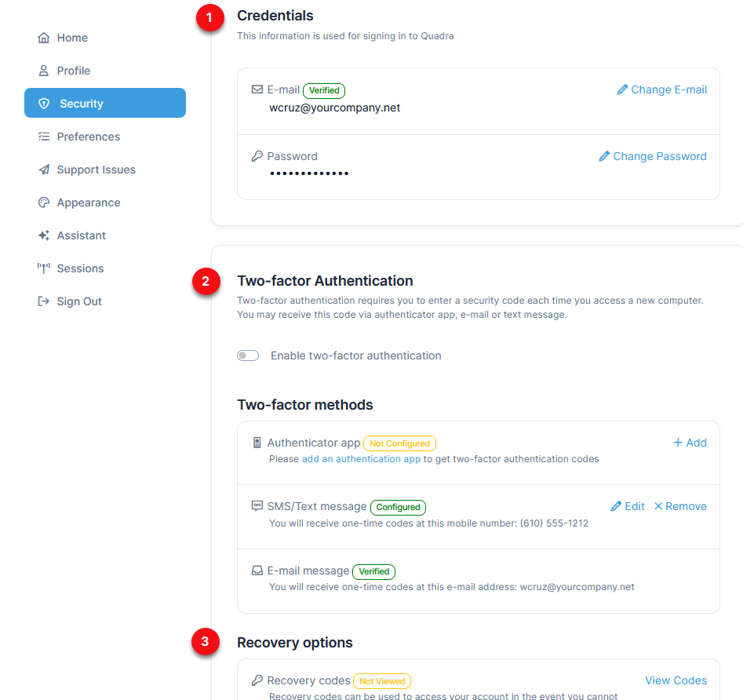Click the Preferences list icon
Viewport: 743px width, 700px height.
click(x=44, y=137)
